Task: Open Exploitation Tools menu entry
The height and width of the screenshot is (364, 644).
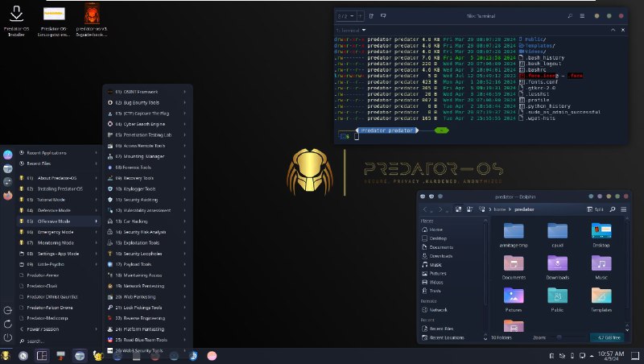Action: point(147,243)
